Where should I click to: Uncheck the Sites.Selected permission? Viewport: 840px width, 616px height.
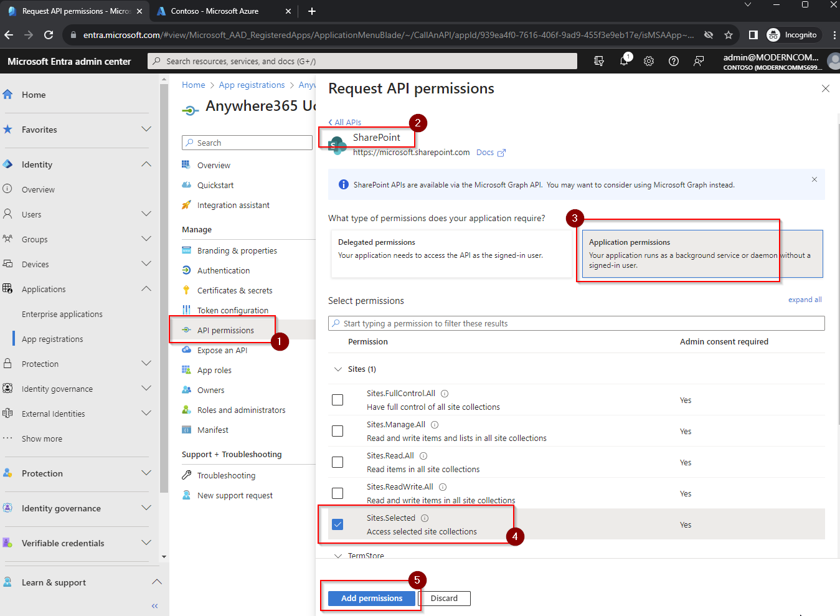337,524
